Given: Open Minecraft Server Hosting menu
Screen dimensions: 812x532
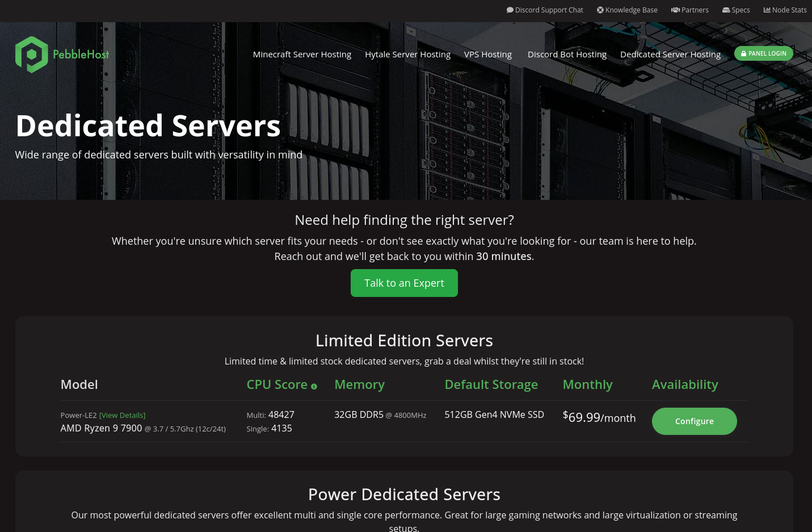Looking at the screenshot, I should (x=302, y=55).
